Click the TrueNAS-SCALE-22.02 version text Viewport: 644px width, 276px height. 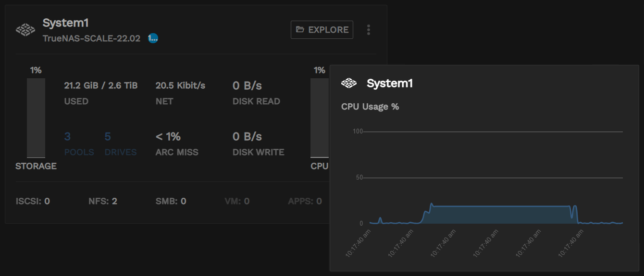[91, 38]
